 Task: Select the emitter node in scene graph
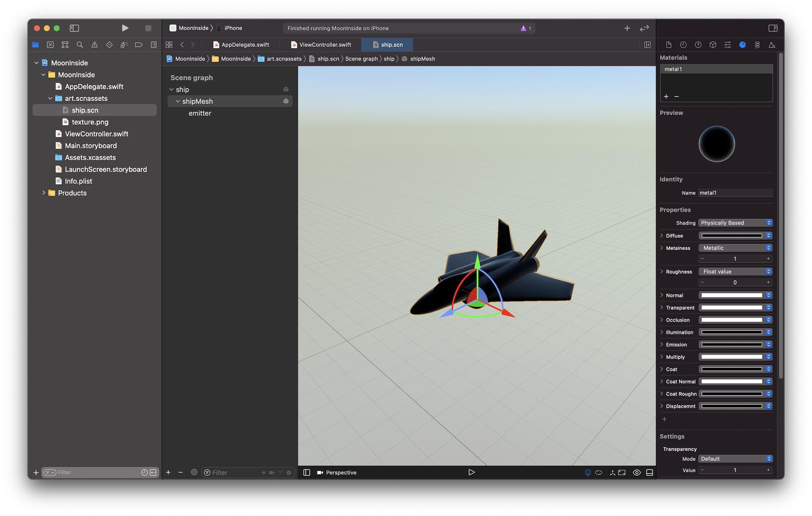click(x=200, y=113)
